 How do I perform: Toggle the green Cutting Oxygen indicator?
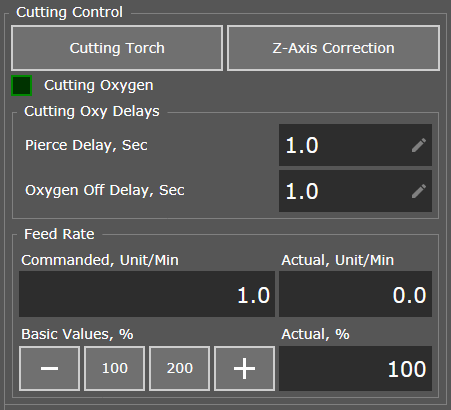click(x=22, y=86)
